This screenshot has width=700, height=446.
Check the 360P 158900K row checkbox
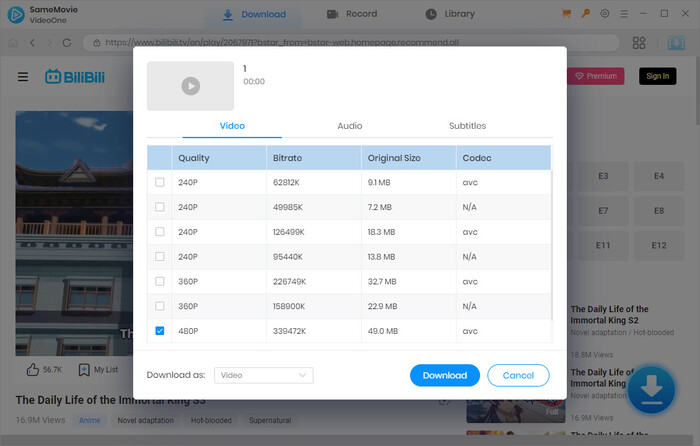[x=159, y=306]
